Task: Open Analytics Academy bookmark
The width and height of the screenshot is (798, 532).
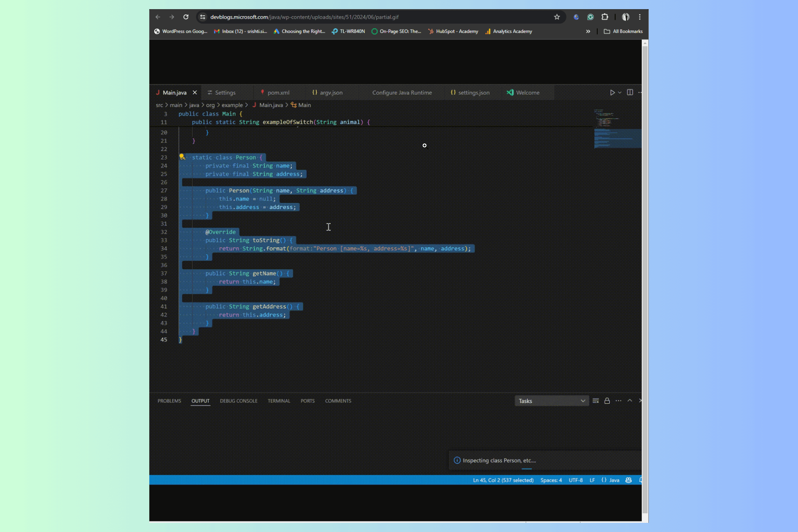Action: tap(508, 31)
